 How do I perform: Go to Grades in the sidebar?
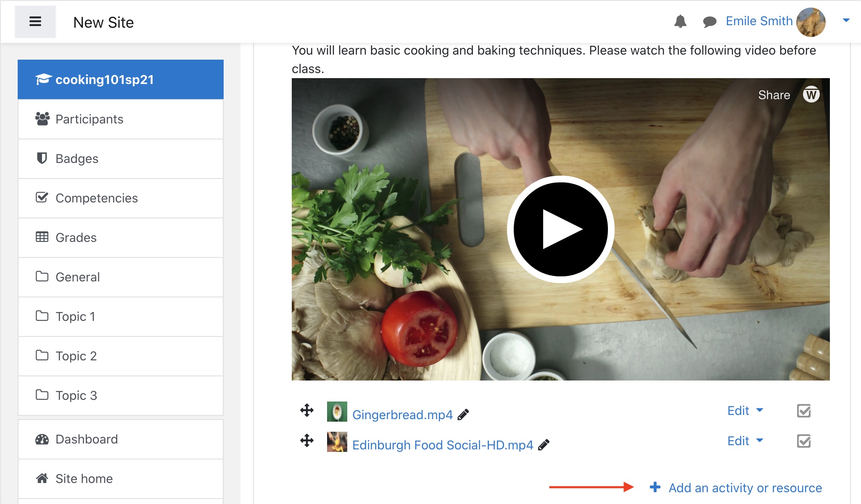(76, 238)
